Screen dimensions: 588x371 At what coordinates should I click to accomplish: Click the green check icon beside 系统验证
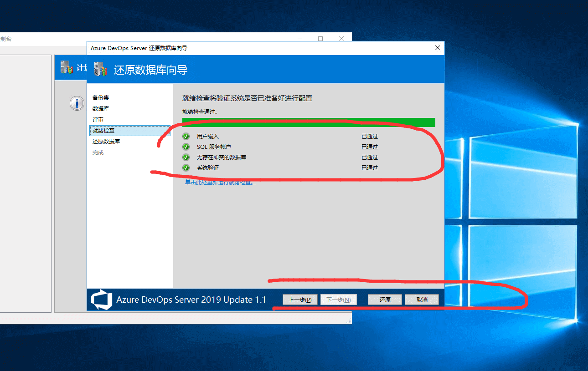tap(186, 168)
